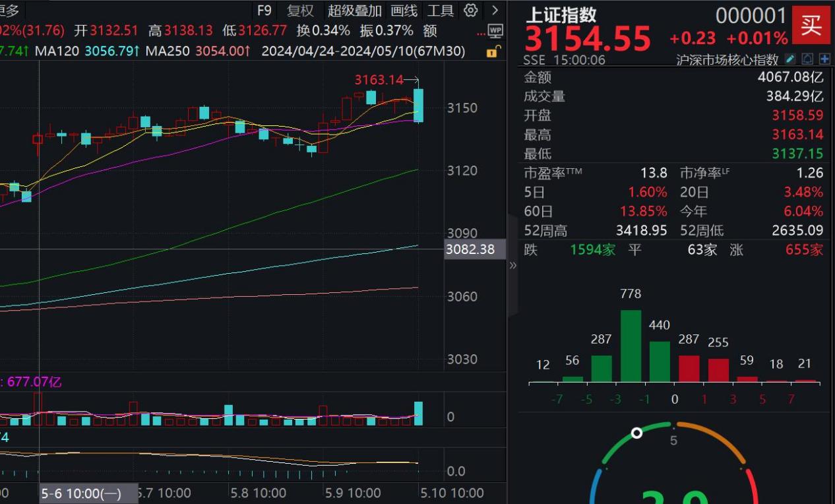Select the 画线 drawing tool menu

pyautogui.click(x=404, y=11)
